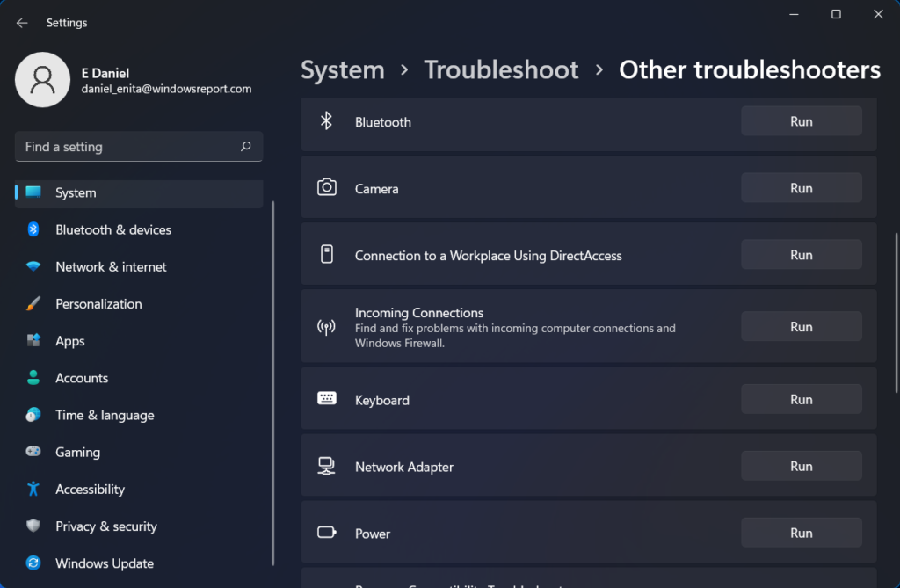Open Privacy & security settings
This screenshot has height=588, width=900.
pos(139,526)
